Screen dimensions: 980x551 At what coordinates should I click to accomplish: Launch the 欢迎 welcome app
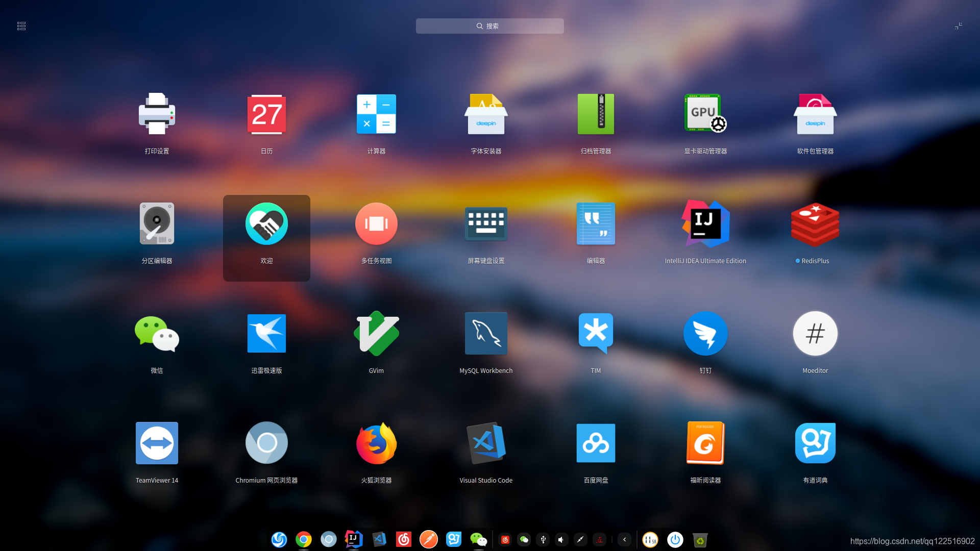(266, 223)
